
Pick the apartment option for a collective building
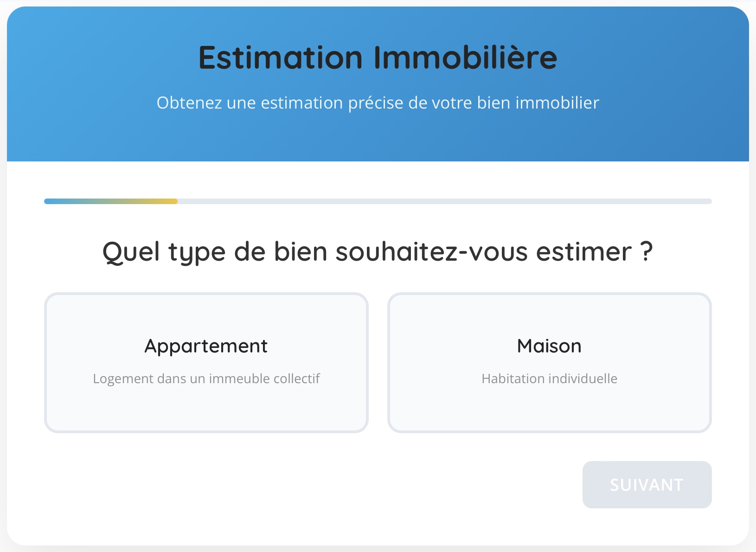pyautogui.click(x=206, y=363)
